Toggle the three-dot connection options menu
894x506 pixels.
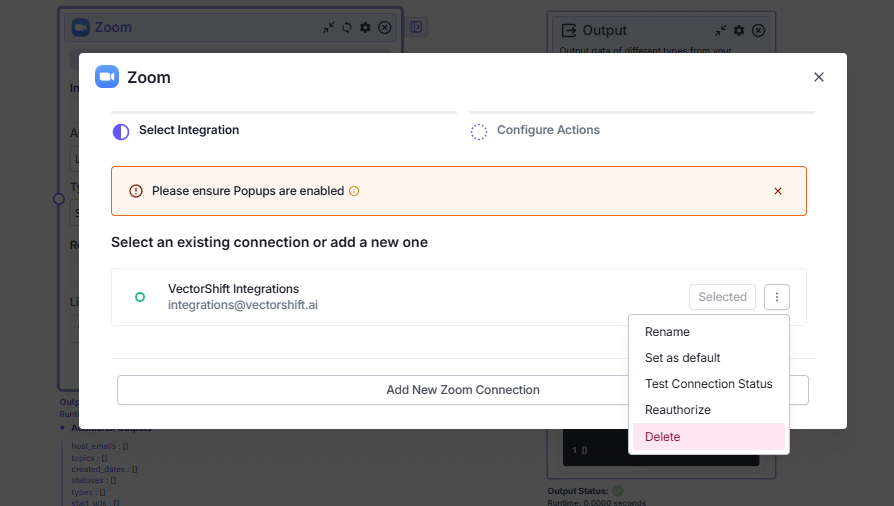[x=777, y=297]
